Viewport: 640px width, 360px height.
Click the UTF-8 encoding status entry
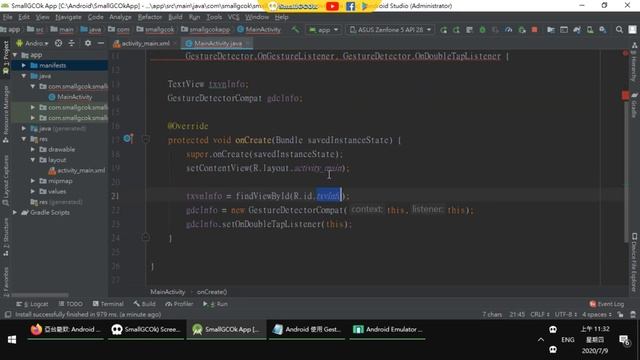pyautogui.click(x=565, y=315)
